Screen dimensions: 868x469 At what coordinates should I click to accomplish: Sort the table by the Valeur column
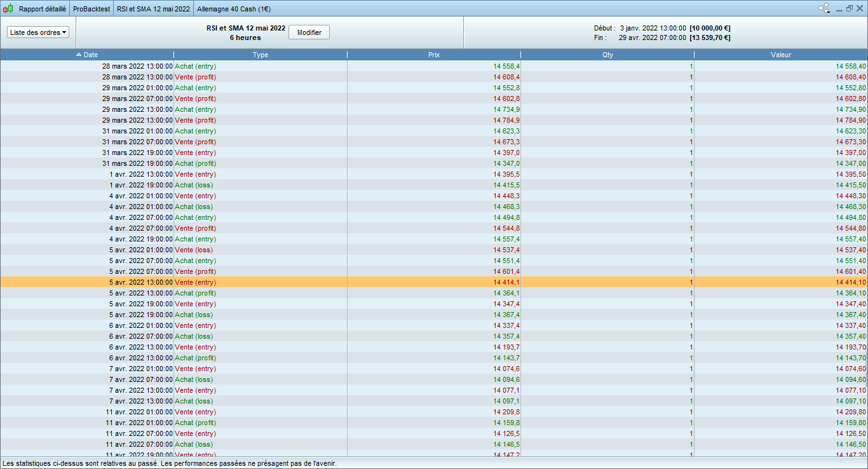click(x=781, y=55)
